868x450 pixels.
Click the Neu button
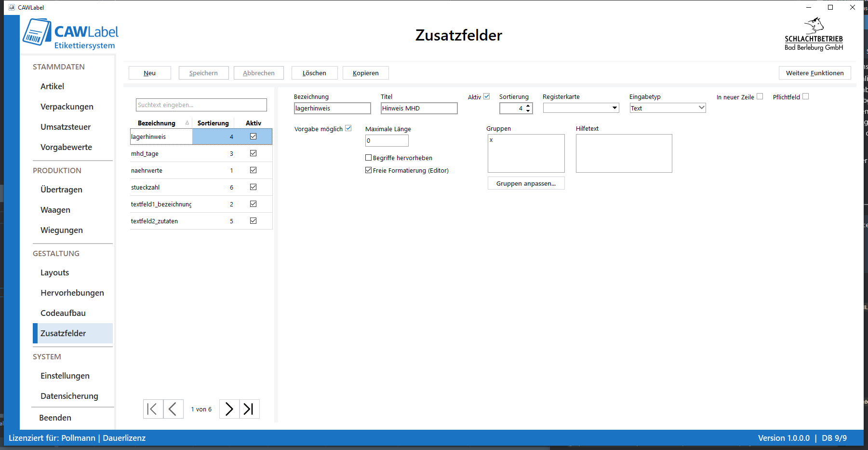point(150,73)
